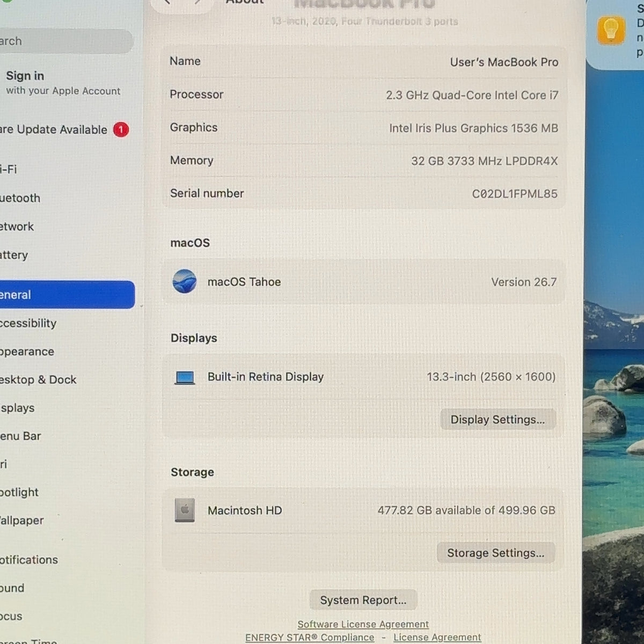The height and width of the screenshot is (644, 644).
Task: Open Menu Bar settings in sidebar
Action: point(20,436)
